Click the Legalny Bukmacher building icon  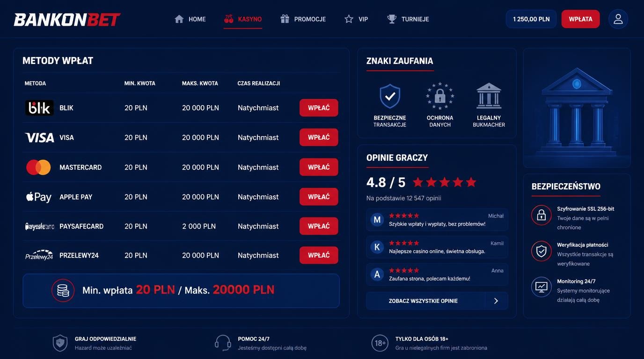tap(489, 96)
